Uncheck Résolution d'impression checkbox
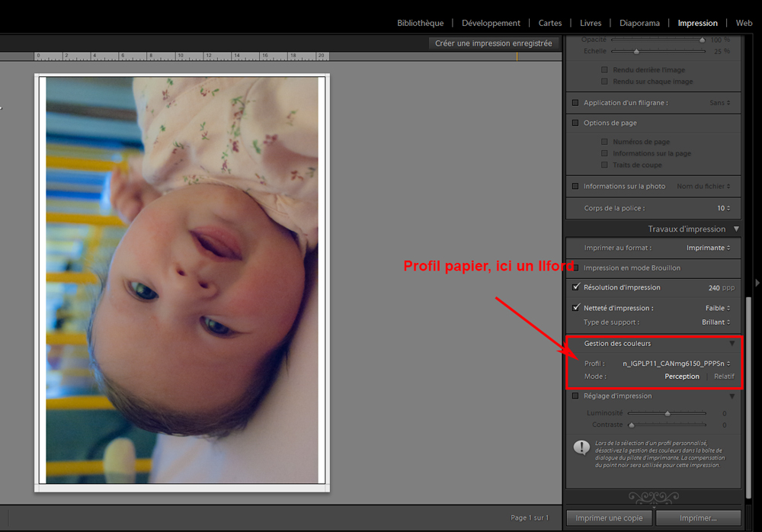The image size is (762, 532). tap(576, 287)
